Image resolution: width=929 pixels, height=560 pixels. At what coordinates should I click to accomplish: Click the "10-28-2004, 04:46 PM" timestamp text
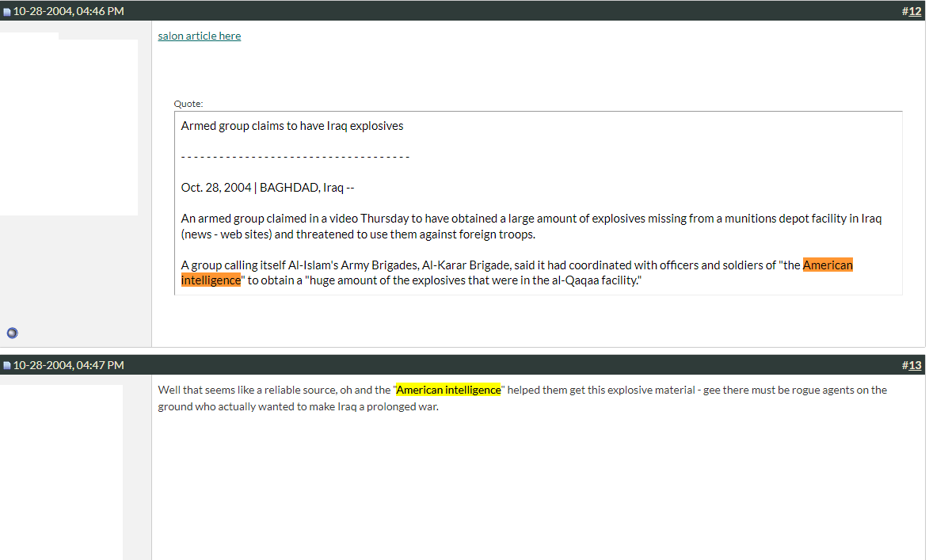click(68, 11)
